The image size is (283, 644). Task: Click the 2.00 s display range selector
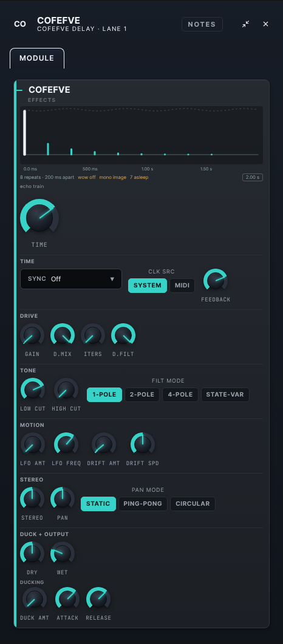(x=253, y=178)
